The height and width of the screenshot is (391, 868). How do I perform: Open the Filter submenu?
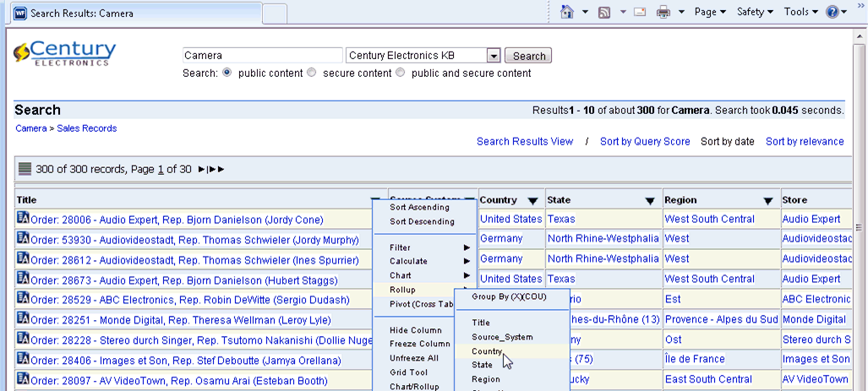[x=424, y=247]
